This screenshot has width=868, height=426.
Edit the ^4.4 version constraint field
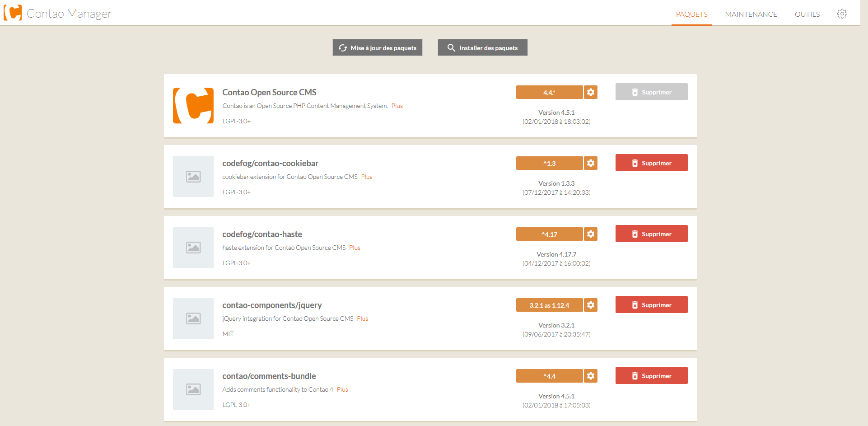[x=549, y=376]
